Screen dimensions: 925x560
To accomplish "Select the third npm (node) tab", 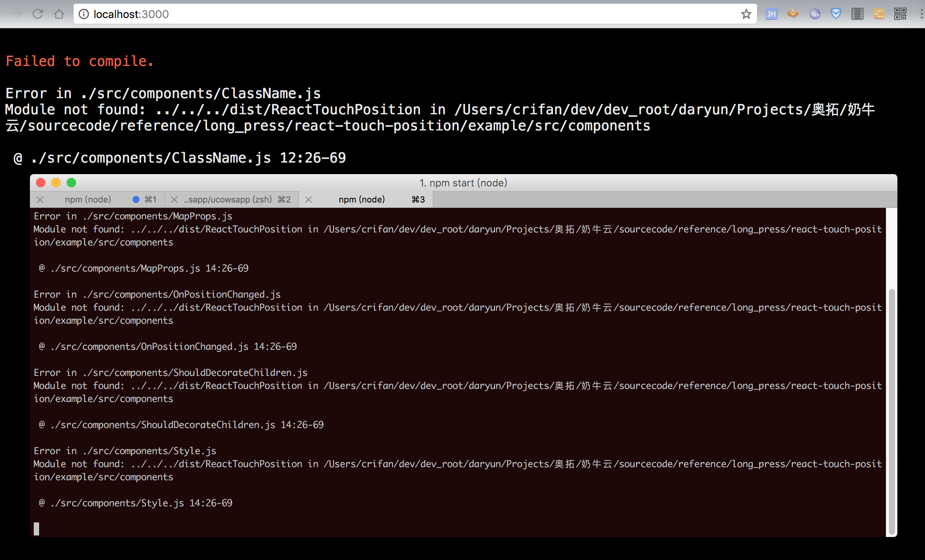I will tap(362, 199).
